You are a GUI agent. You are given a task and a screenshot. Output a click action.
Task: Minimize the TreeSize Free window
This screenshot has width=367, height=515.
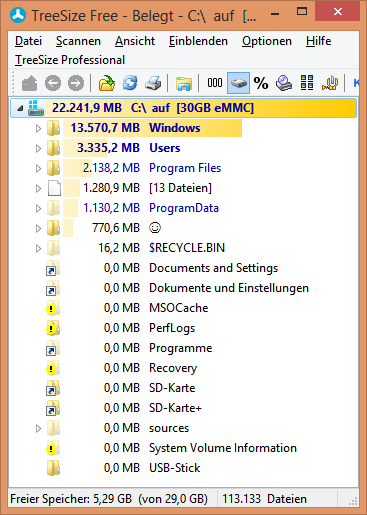(275, 14)
